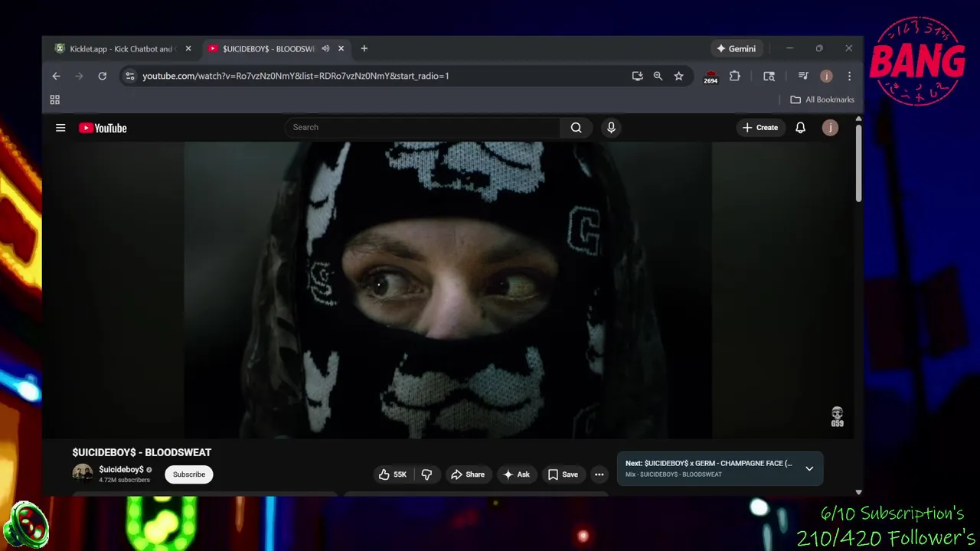Screen dimensions: 980x551
Task: Click the G59 skull watermark on video
Action: click(837, 417)
